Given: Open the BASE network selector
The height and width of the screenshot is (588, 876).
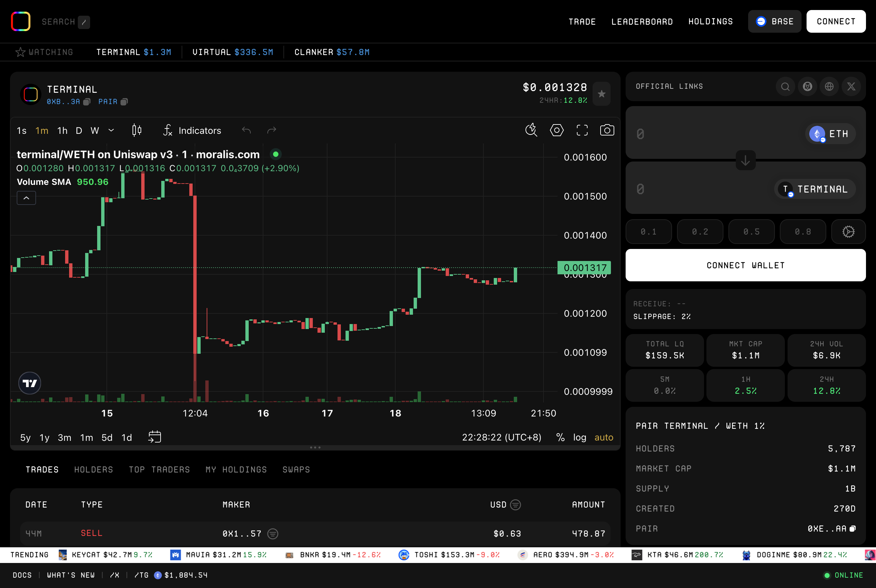Looking at the screenshot, I should click(774, 21).
